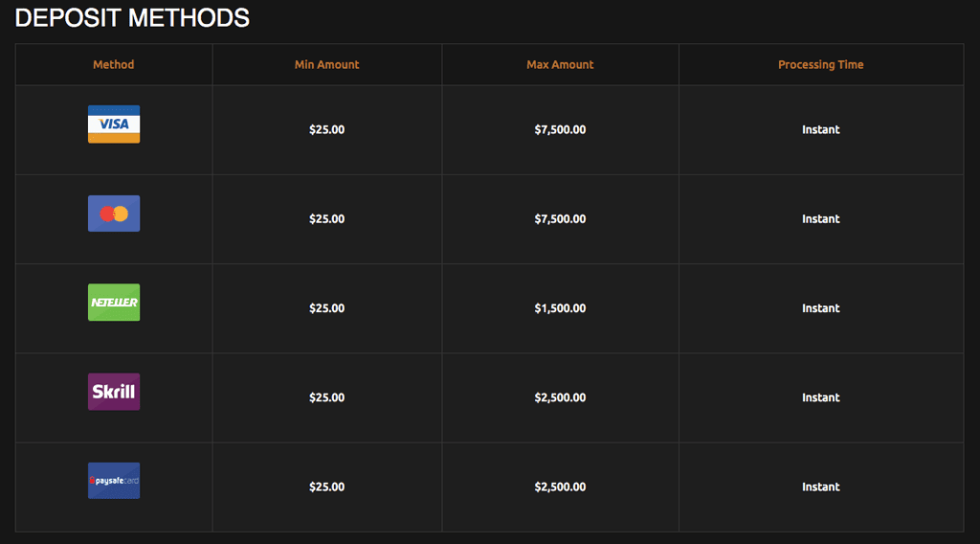
Task: Select Neteller's $1,500.00 max amount cell
Action: (560, 308)
